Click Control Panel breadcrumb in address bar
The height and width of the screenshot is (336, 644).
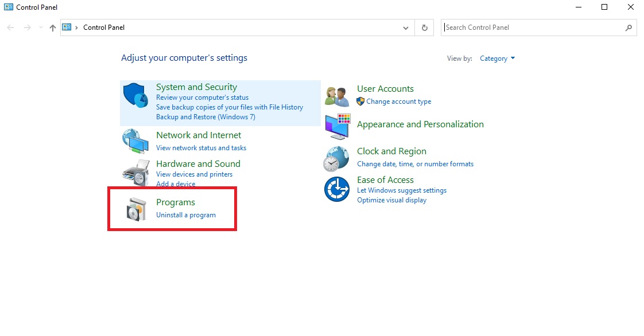[x=104, y=28]
